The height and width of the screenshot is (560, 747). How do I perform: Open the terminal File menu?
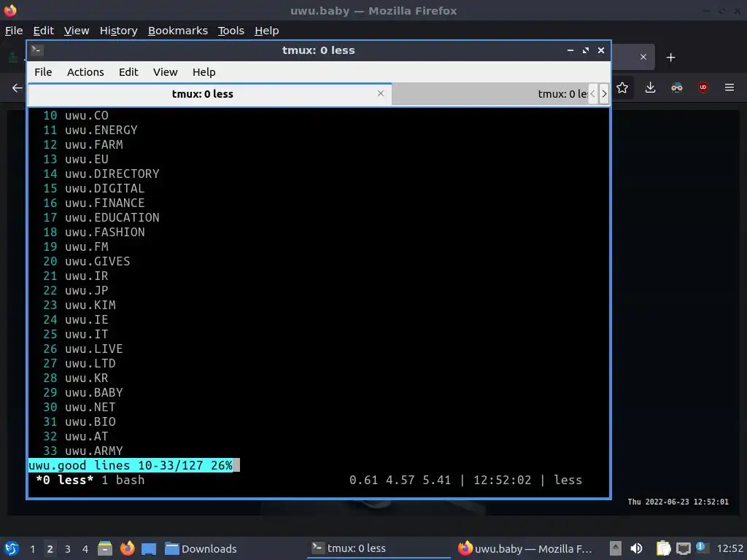point(43,72)
